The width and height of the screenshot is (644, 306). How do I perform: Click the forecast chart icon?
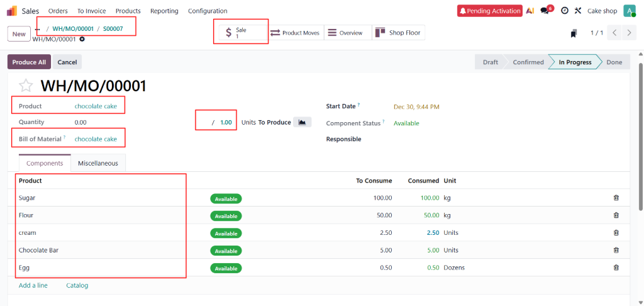tap(303, 122)
